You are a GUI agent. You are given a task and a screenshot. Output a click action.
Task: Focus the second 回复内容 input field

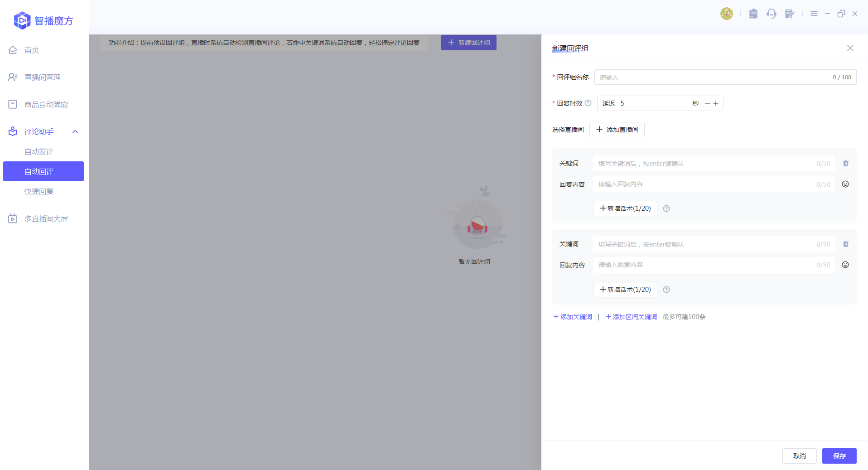point(714,265)
